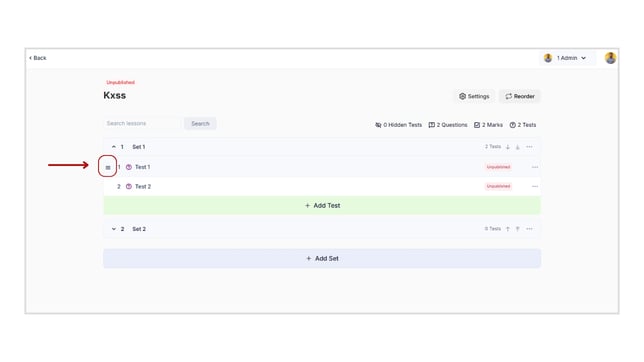Click the Set 2 title
Screen dimensions: 644x362
click(x=139, y=229)
